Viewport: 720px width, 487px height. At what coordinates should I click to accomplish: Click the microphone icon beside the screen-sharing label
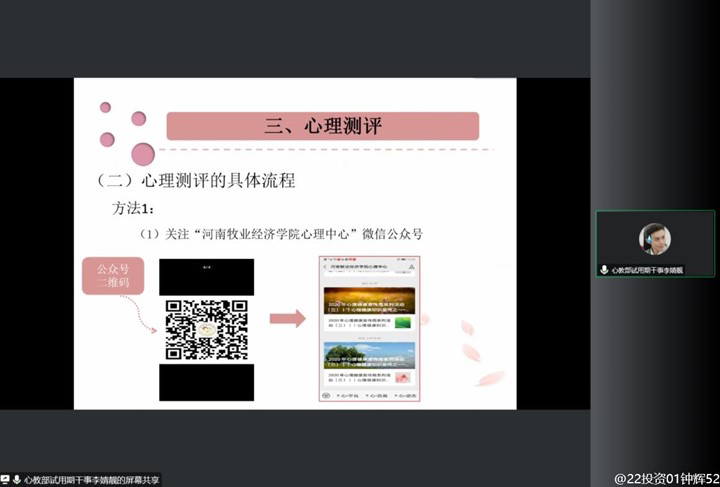click(x=17, y=480)
